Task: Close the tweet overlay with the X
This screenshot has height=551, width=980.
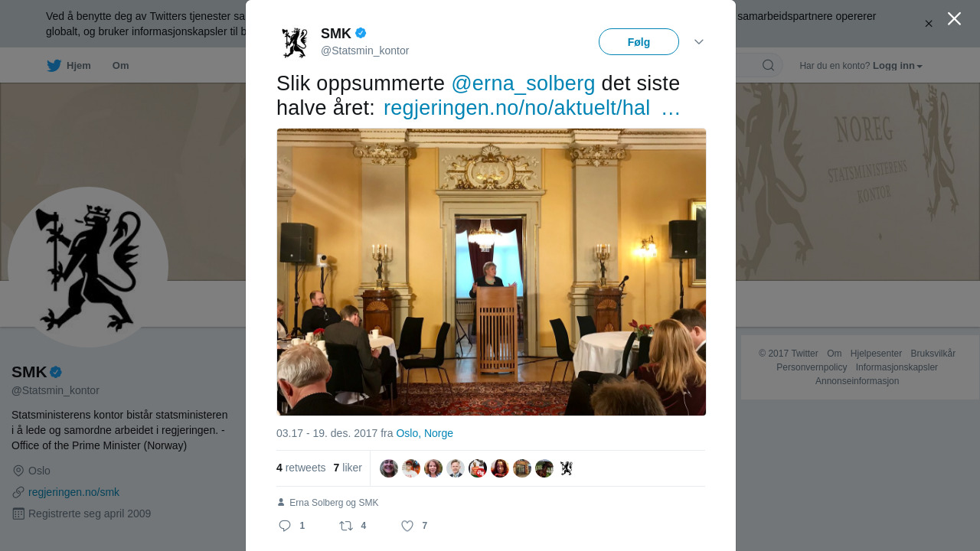Action: [954, 18]
